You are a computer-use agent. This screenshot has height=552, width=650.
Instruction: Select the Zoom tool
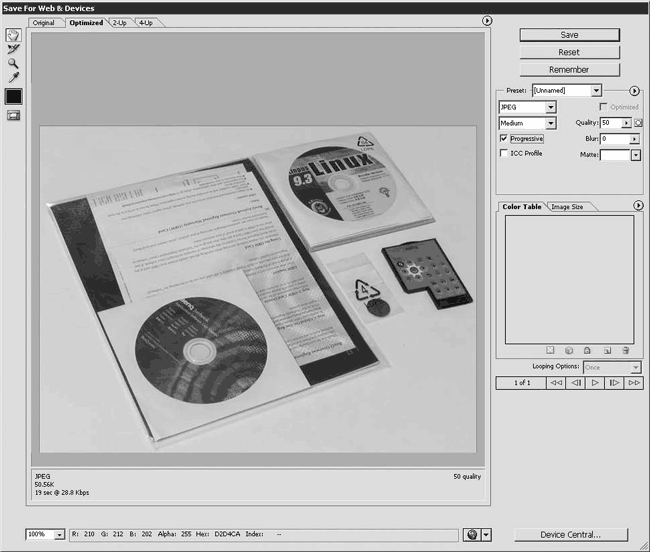click(x=13, y=63)
